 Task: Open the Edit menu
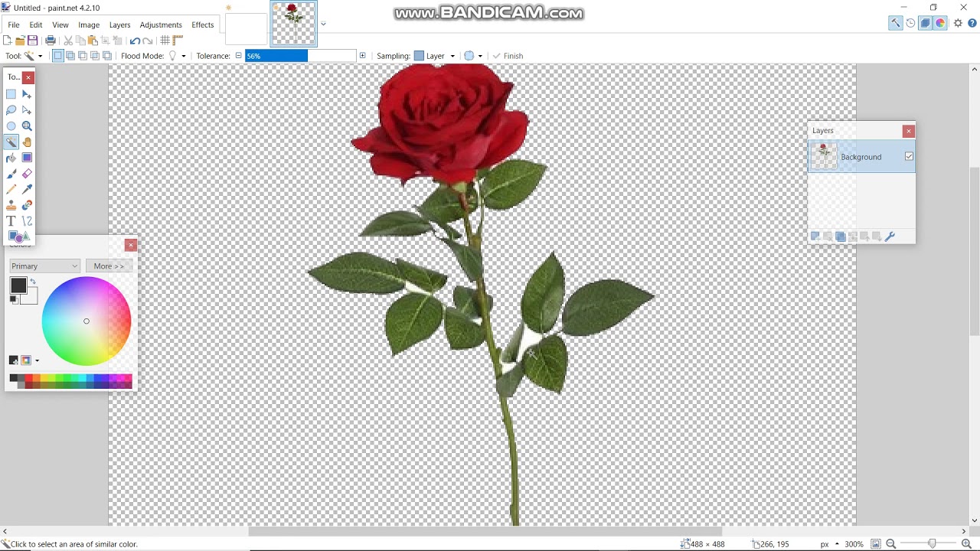point(36,24)
